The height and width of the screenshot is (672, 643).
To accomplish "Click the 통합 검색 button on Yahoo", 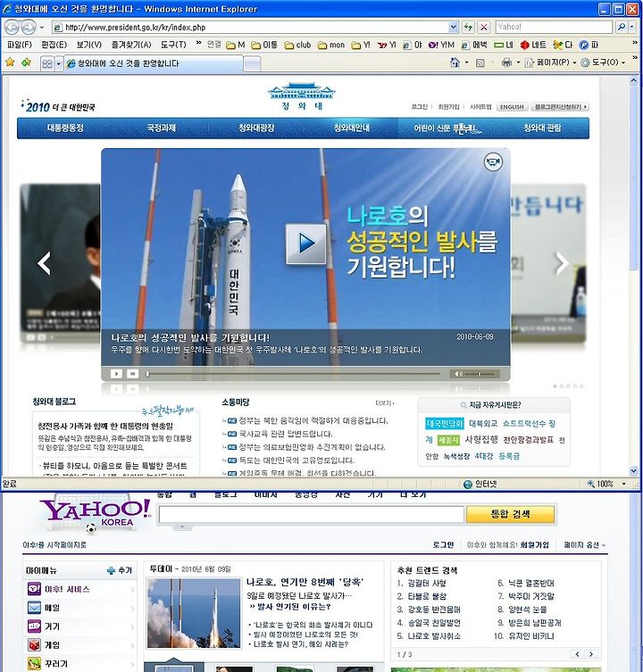I will [510, 514].
